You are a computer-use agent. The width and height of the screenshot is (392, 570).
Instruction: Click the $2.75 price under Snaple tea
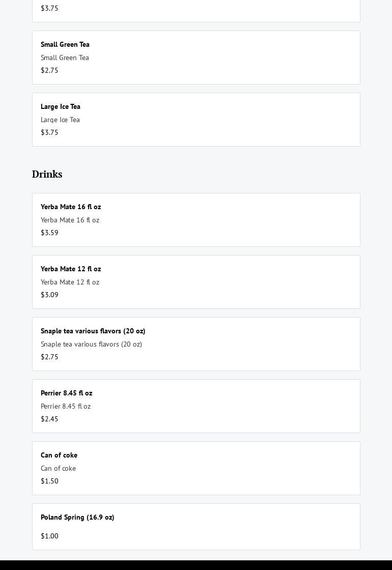[49, 357]
